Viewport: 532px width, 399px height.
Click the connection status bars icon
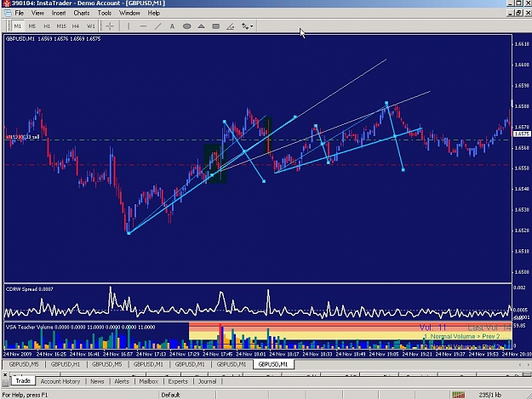point(459,395)
